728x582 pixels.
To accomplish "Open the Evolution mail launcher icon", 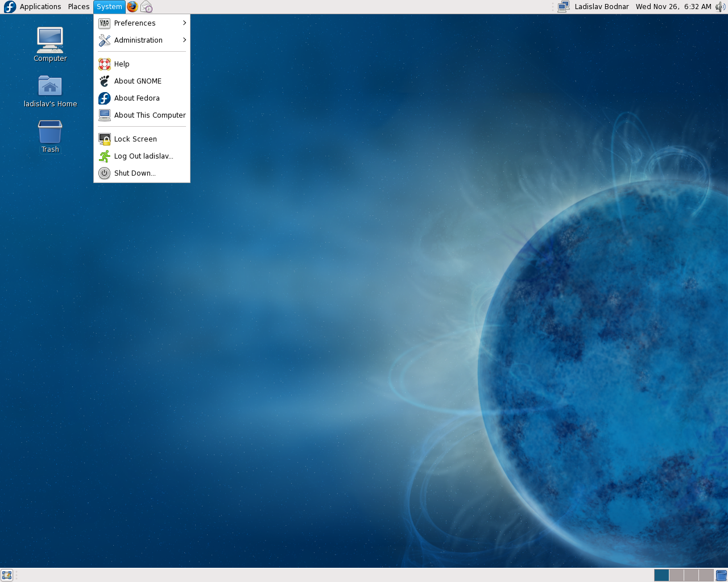I will click(146, 7).
